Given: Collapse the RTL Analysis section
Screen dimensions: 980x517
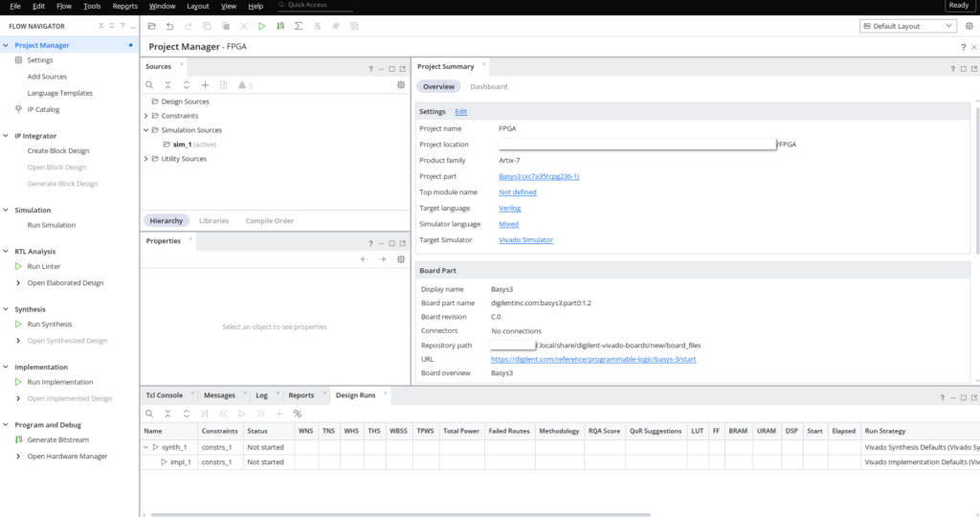Looking at the screenshot, I should [6, 251].
